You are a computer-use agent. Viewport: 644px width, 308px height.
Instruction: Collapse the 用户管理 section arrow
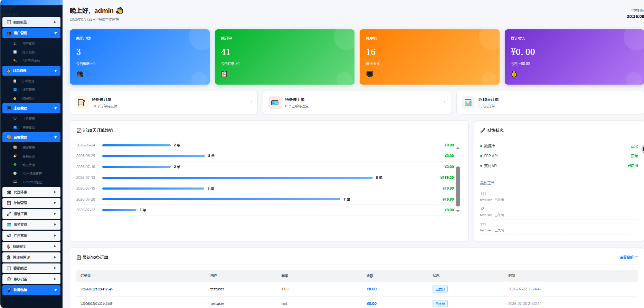[56, 33]
